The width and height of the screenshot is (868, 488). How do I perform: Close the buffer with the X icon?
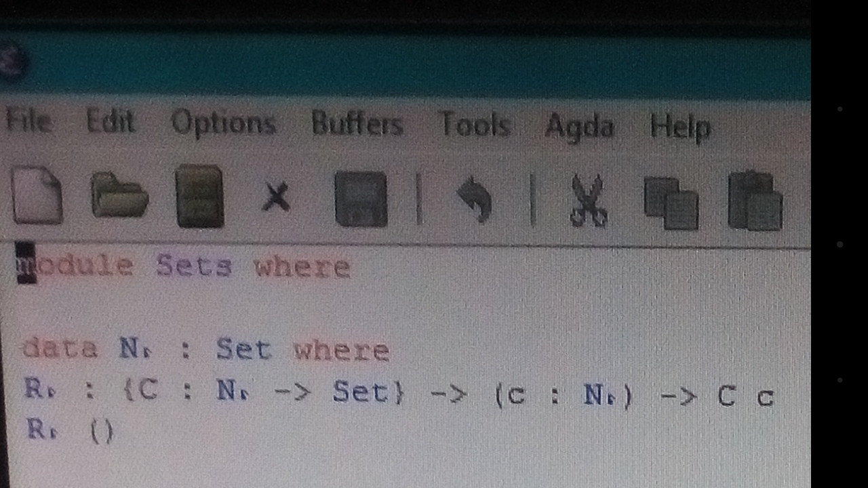(276, 198)
